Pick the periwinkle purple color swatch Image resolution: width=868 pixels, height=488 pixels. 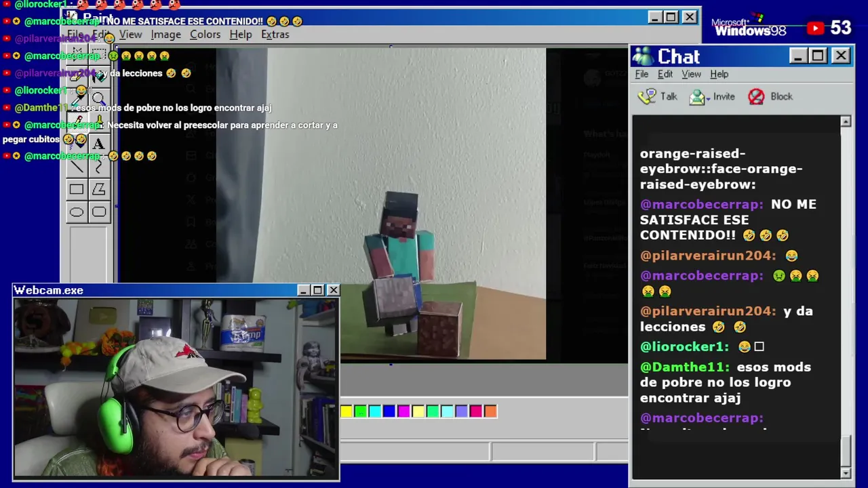tap(461, 411)
